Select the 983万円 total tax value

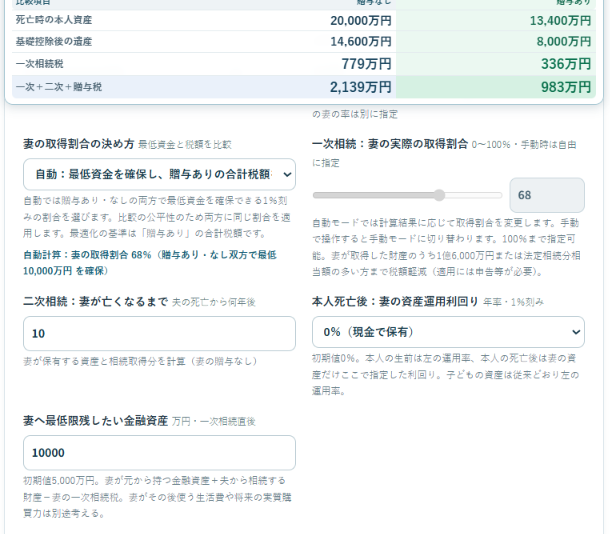click(566, 87)
